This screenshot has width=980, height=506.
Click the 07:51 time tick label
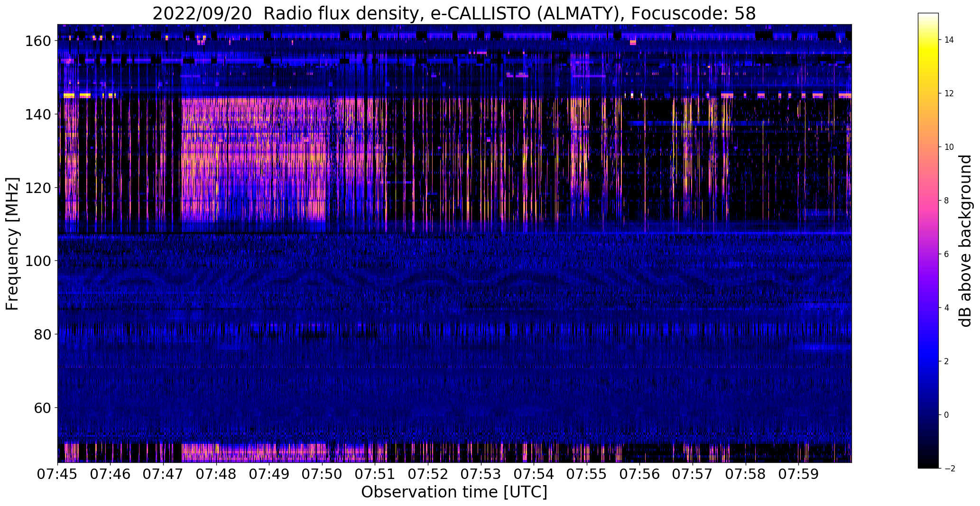point(375,475)
